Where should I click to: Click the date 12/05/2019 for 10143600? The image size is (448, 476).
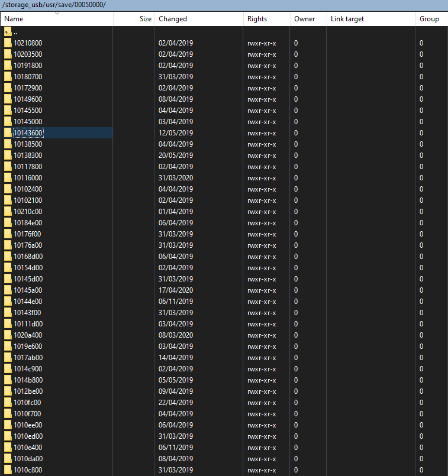pyautogui.click(x=176, y=133)
